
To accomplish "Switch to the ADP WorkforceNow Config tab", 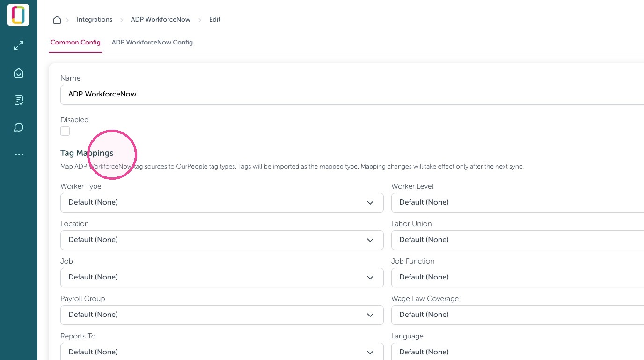I will click(x=152, y=42).
